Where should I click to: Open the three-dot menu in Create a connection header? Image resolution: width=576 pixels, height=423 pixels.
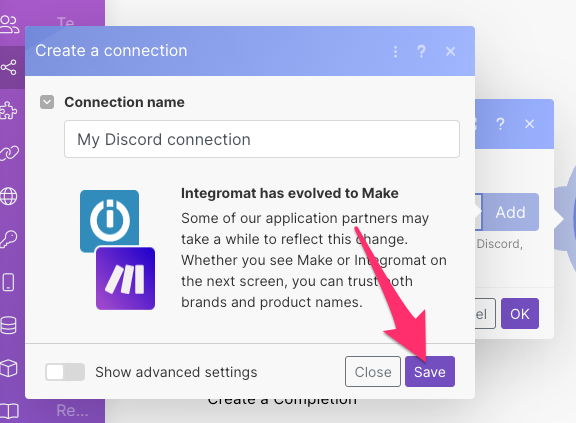(x=395, y=52)
